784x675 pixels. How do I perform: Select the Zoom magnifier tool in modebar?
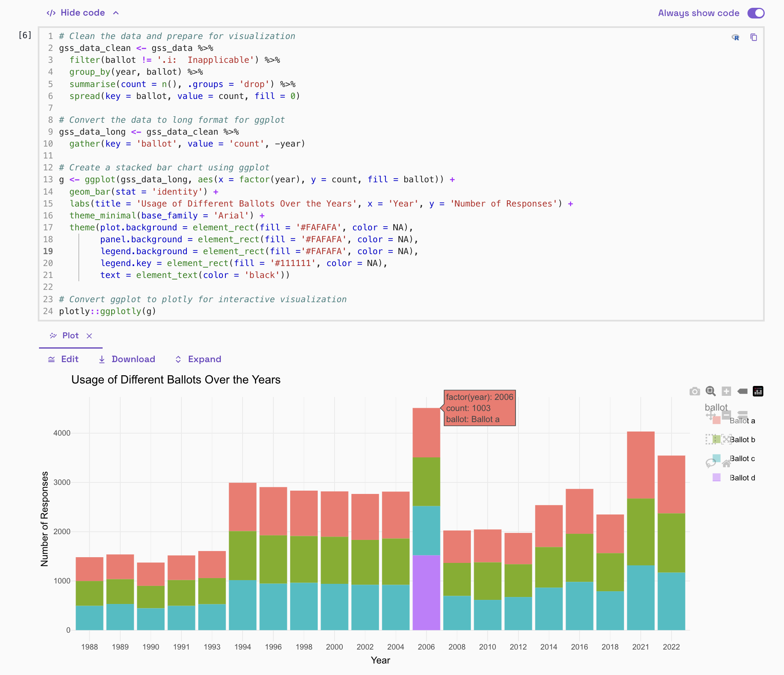point(711,391)
